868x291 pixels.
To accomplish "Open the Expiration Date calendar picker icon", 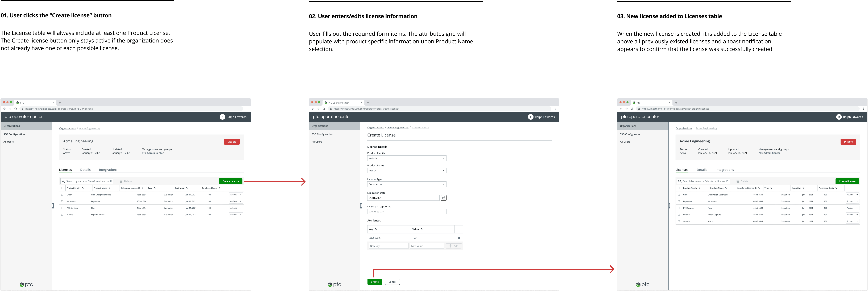I will 443,198.
